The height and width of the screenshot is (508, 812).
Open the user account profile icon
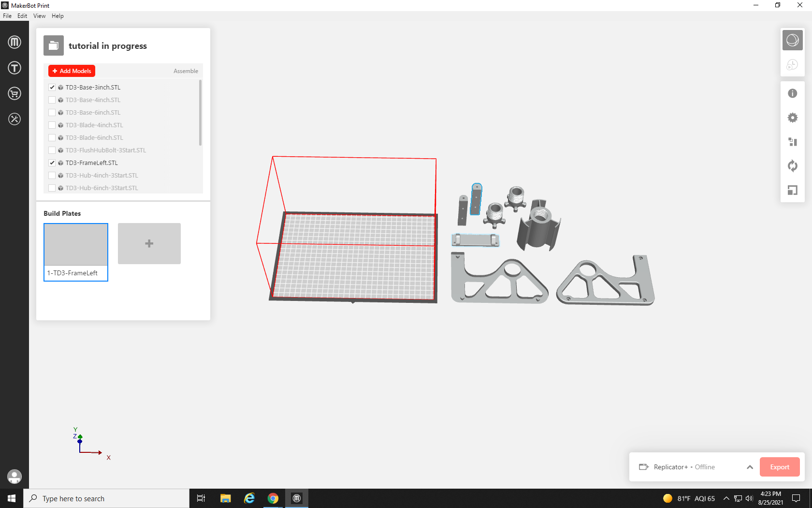tap(14, 477)
